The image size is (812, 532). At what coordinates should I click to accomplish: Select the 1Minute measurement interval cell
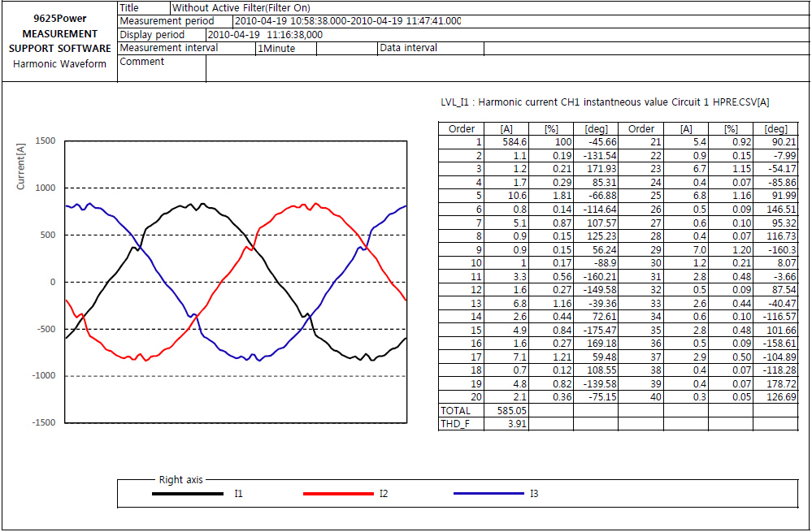(x=276, y=49)
